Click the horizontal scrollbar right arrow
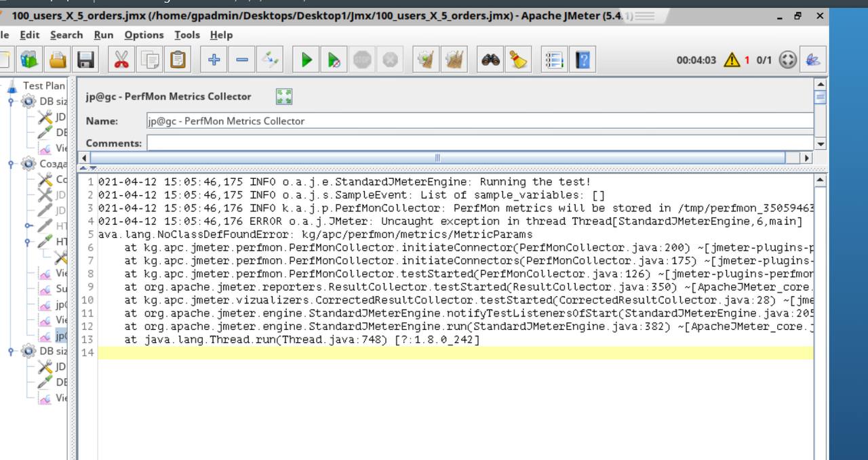Screen dimensions: 868x460 (806, 157)
